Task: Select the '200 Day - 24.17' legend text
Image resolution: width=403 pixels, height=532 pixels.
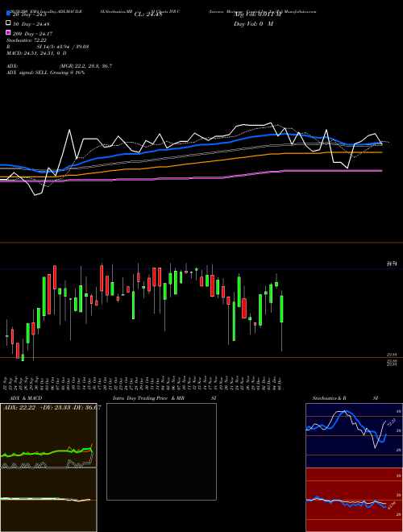Action: coord(32,34)
